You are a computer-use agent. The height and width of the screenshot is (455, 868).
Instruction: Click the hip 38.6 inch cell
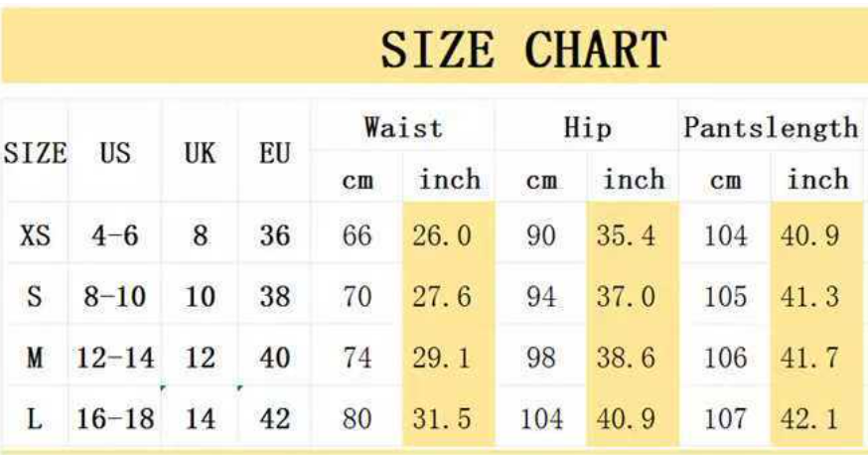[626, 358]
